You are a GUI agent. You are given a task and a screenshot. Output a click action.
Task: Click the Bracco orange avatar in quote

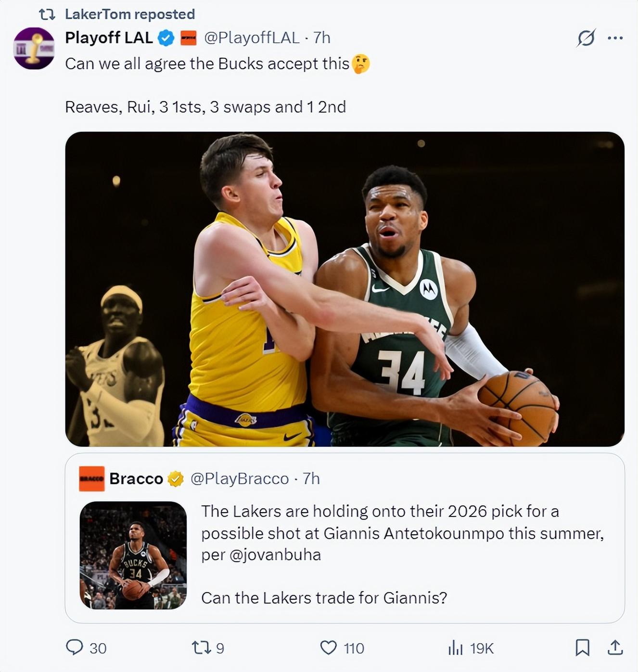coord(91,478)
